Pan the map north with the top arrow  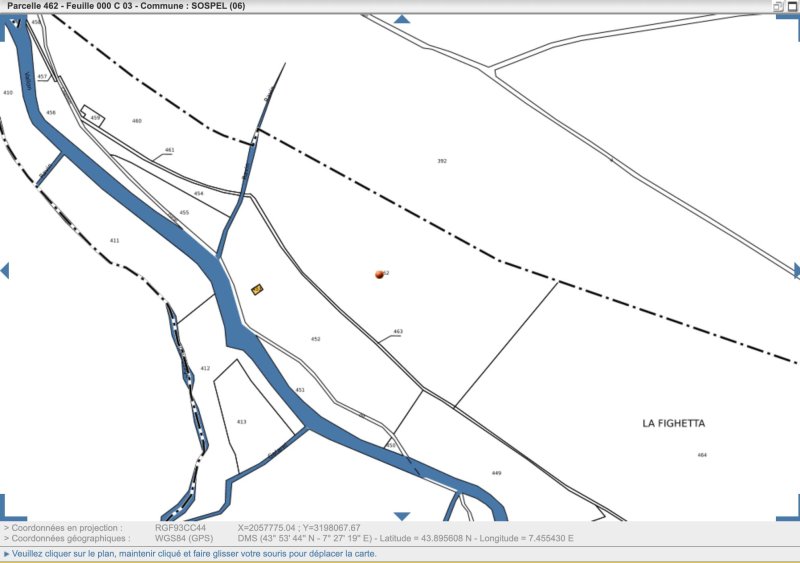[x=402, y=19]
